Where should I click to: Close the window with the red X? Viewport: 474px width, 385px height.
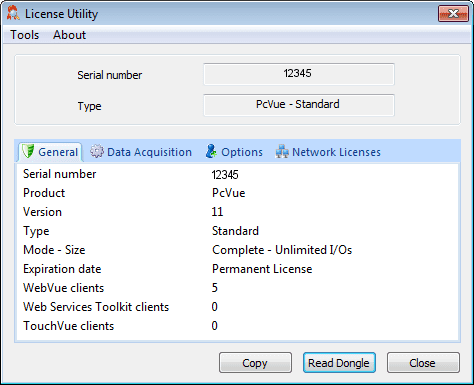453,14
